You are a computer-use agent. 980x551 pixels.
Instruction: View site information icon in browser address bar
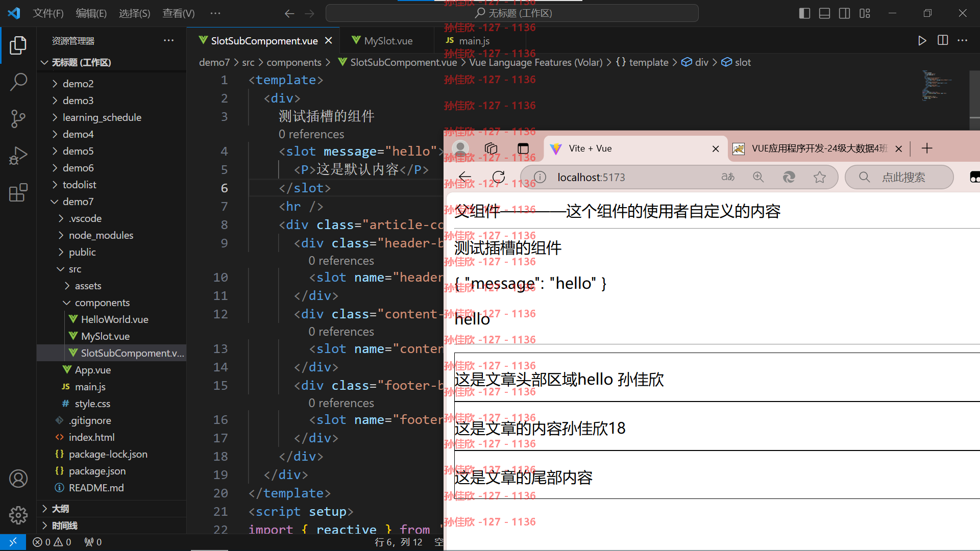pos(540,177)
